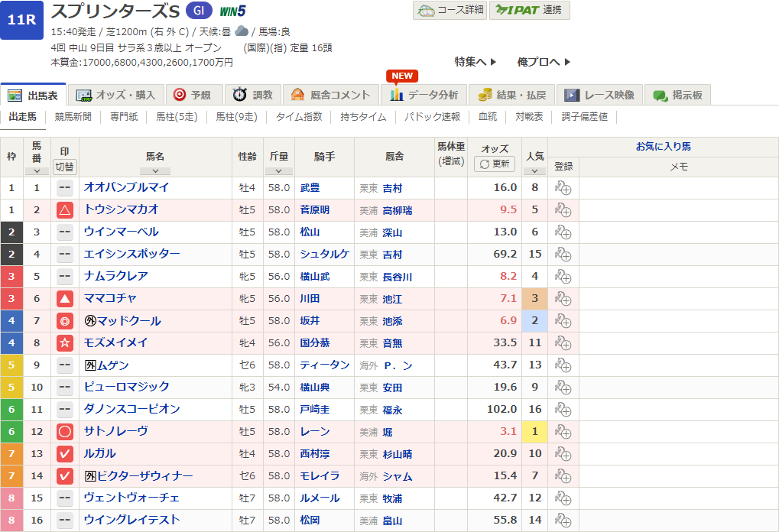Open the 結果・払戻 tab
Image resolution: width=779 pixels, height=532 pixels.
[511, 95]
